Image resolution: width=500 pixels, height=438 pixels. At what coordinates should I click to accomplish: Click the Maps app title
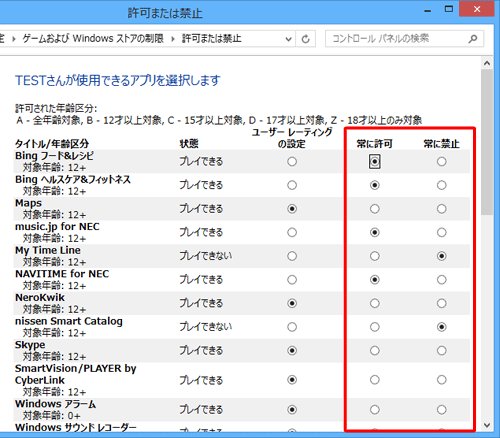(28, 203)
